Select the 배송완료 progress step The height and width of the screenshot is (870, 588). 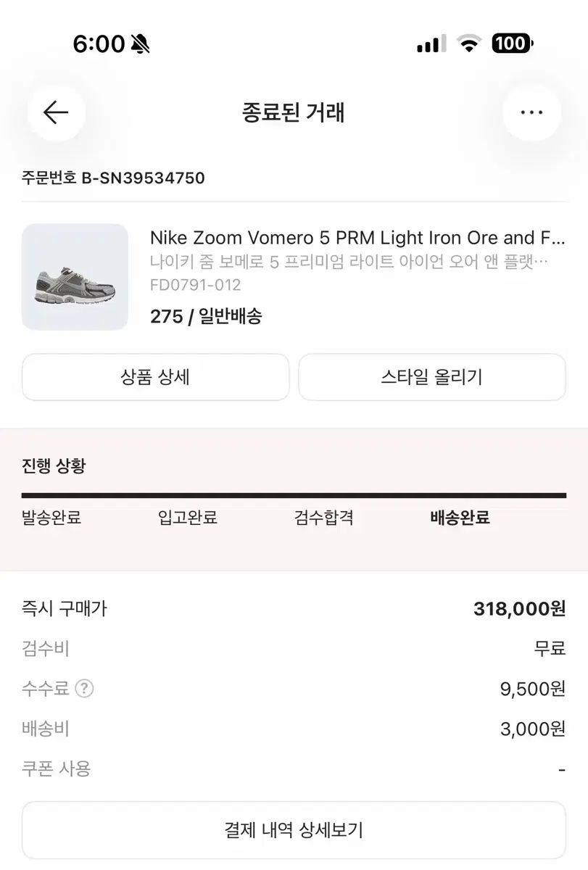point(460,518)
